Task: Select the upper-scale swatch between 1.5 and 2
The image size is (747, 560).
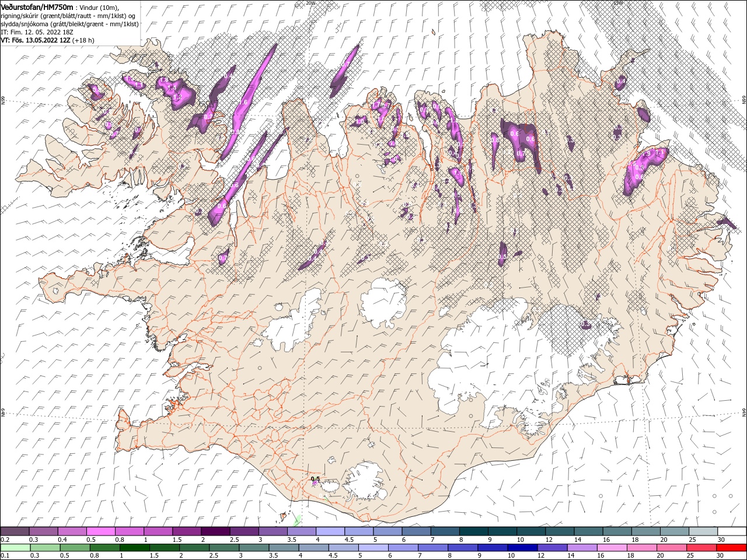Action: pyautogui.click(x=187, y=531)
